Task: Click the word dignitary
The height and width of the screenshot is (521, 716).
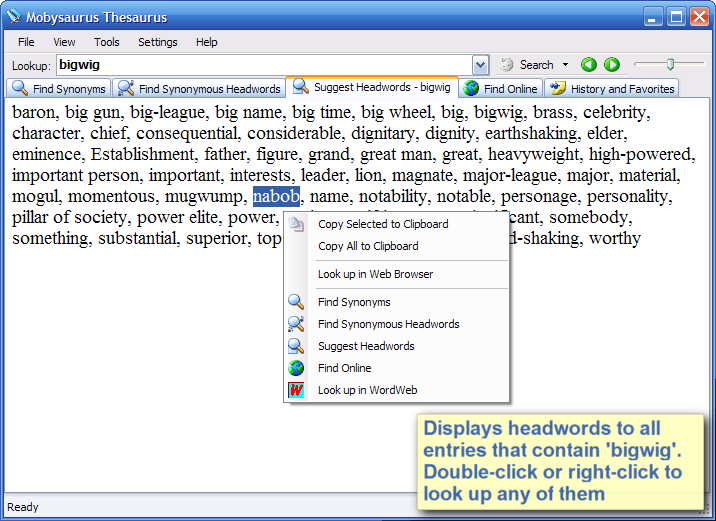Action: coord(383,133)
